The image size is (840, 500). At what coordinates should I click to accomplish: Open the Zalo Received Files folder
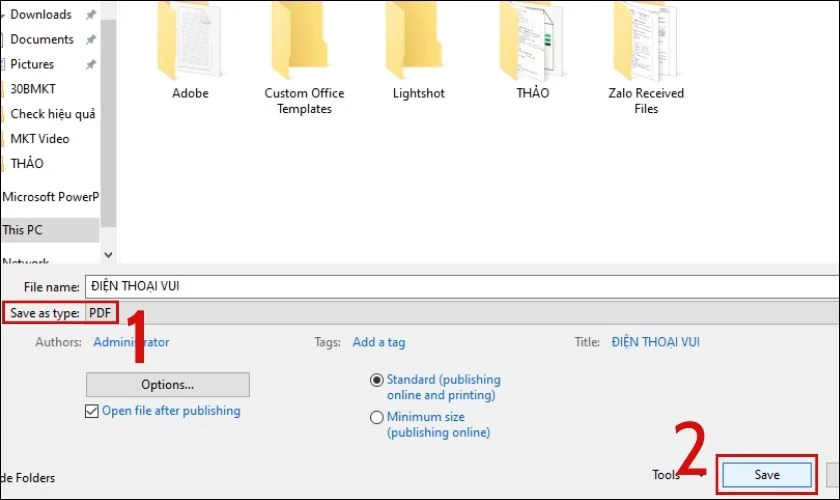(x=646, y=59)
